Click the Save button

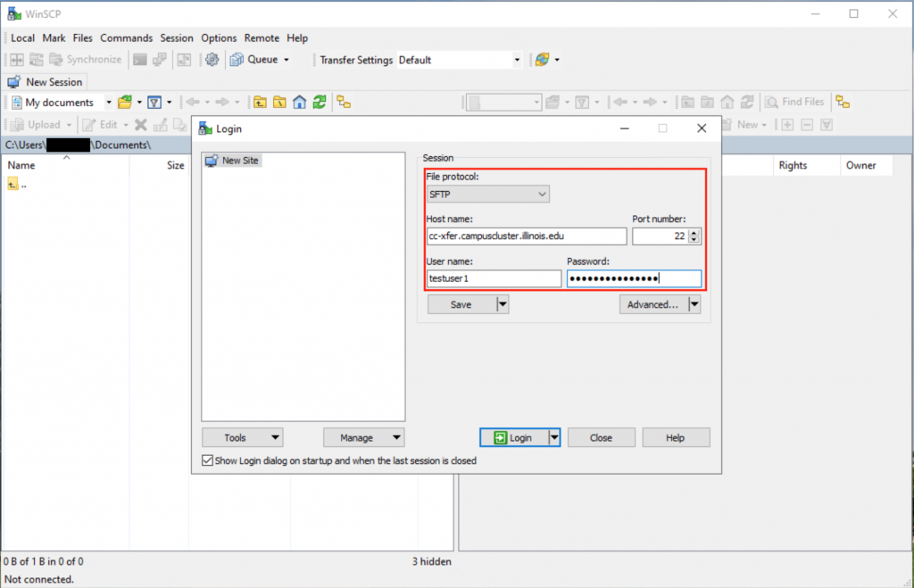(461, 304)
